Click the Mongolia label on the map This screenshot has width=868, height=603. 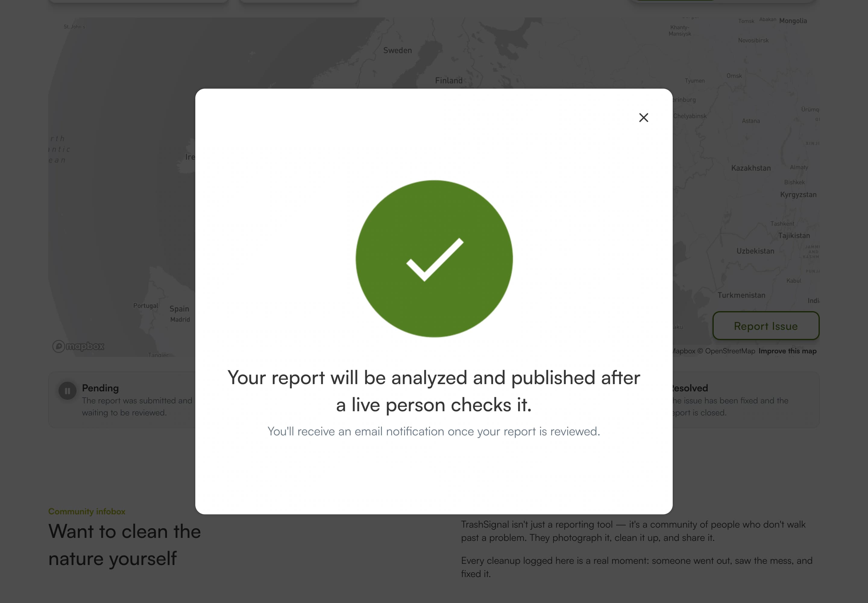(x=793, y=21)
